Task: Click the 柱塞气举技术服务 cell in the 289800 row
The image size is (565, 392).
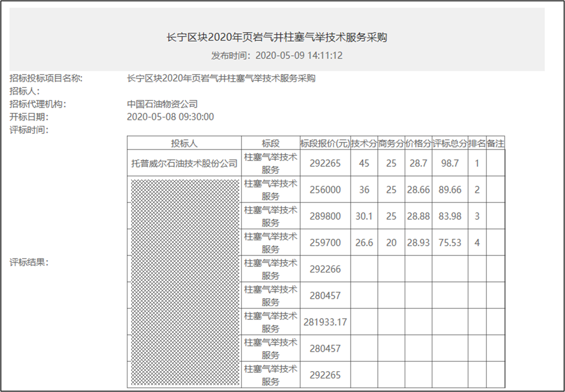Action: 271,216
